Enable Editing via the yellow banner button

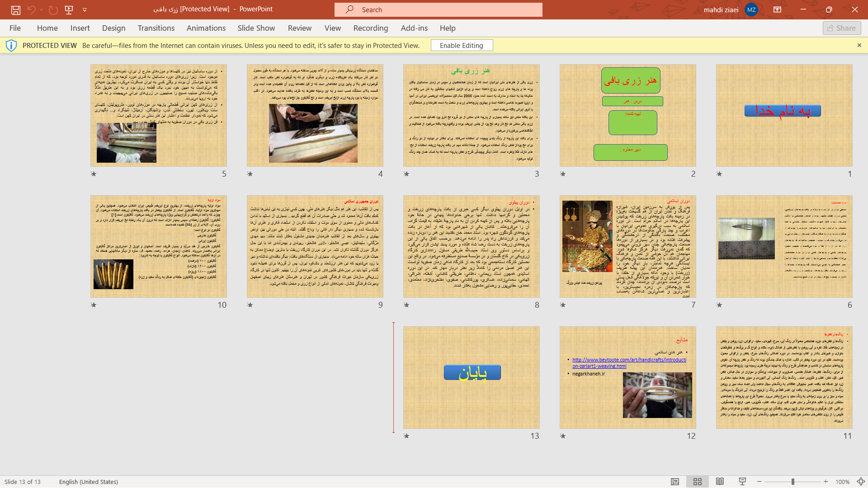(462, 45)
